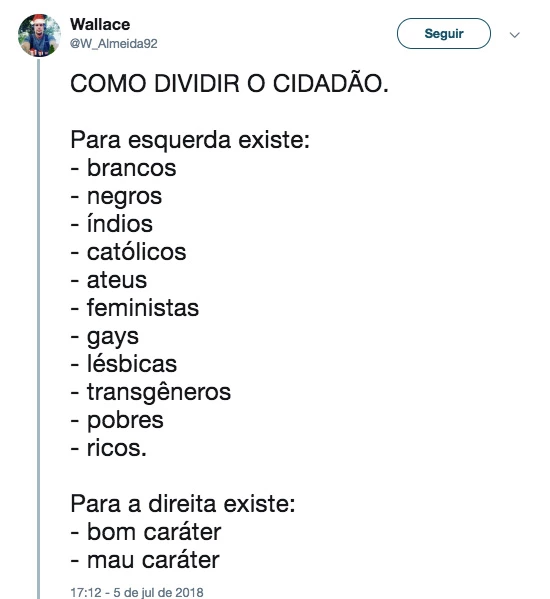Click the word 'católicos' in the tweet

click(136, 252)
